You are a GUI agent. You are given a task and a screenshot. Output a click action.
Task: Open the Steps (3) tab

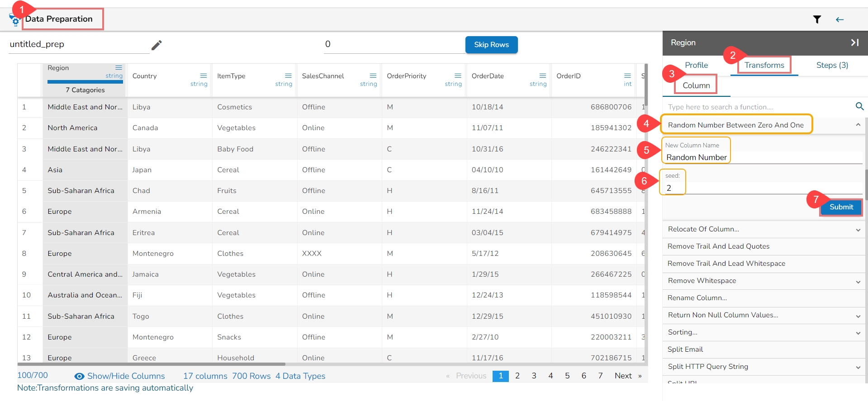pyautogui.click(x=832, y=65)
